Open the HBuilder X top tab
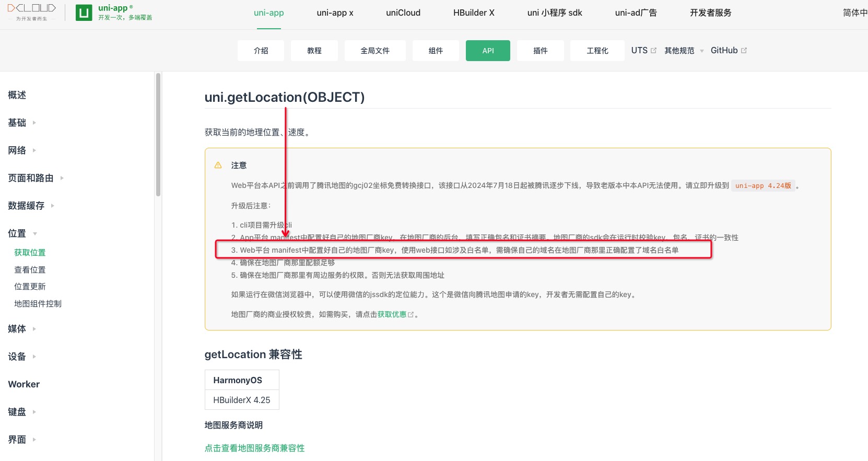This screenshot has height=461, width=868. [x=473, y=13]
